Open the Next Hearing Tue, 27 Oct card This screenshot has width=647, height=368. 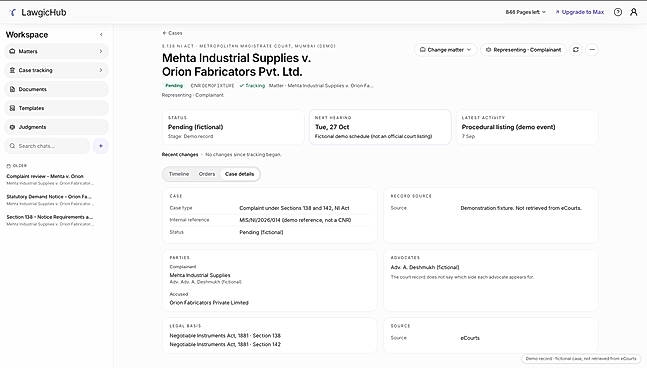pos(380,127)
